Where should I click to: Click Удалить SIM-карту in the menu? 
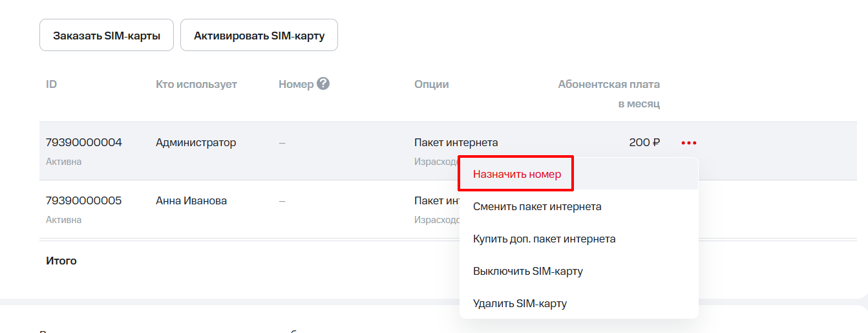click(x=520, y=303)
